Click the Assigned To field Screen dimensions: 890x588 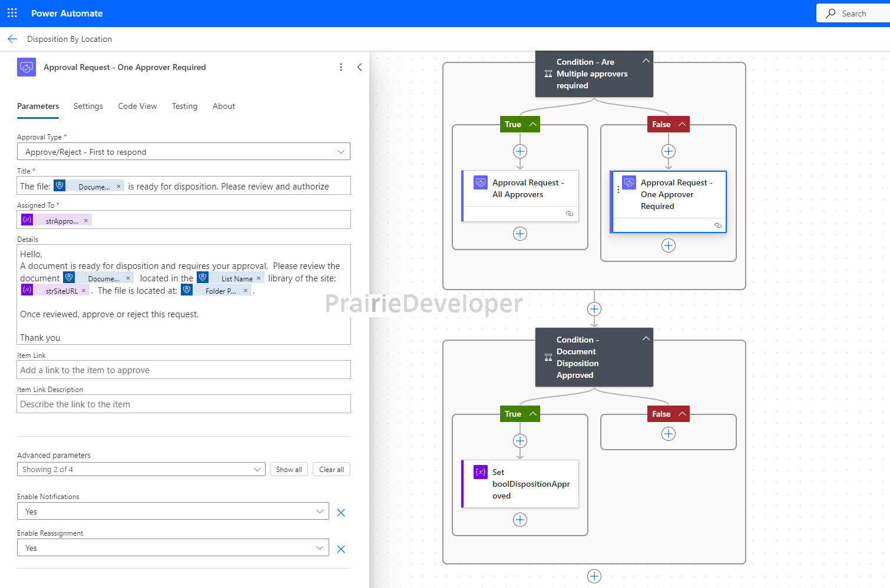184,220
